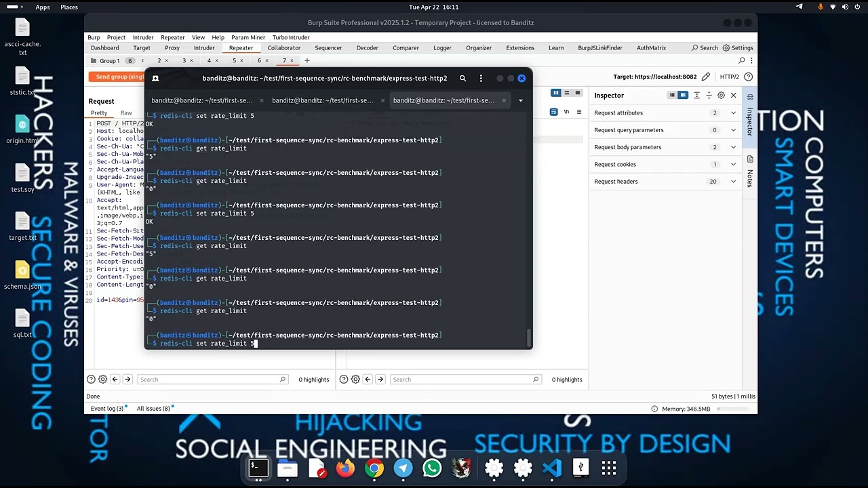Edit the target using the pencil icon
Viewport: 868px width, 488px height.
(706, 77)
